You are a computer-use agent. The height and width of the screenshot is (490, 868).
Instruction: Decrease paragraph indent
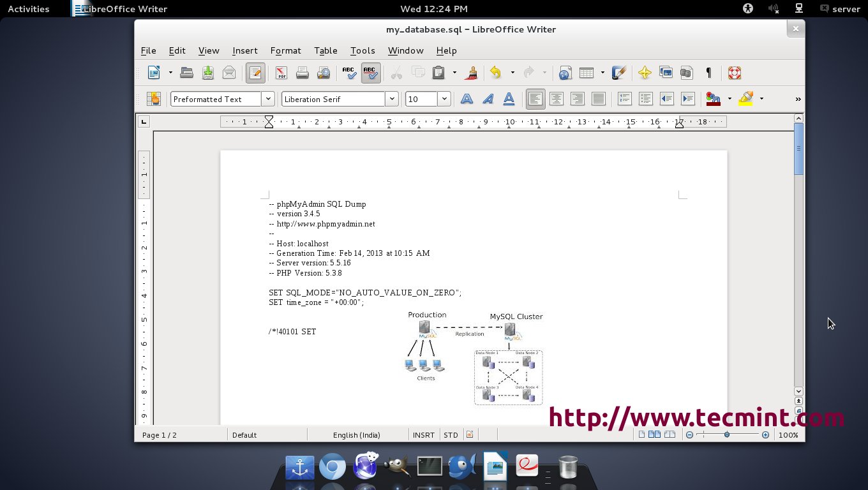tap(667, 99)
